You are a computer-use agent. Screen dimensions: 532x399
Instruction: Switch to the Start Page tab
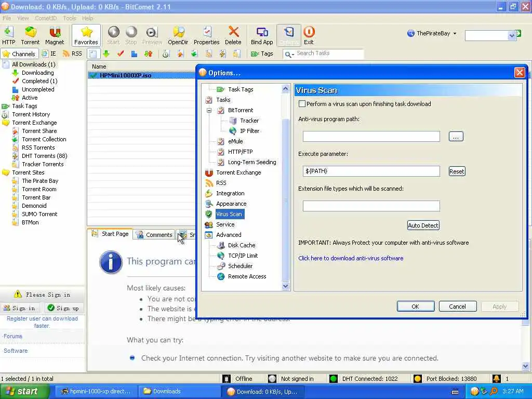[110, 234]
